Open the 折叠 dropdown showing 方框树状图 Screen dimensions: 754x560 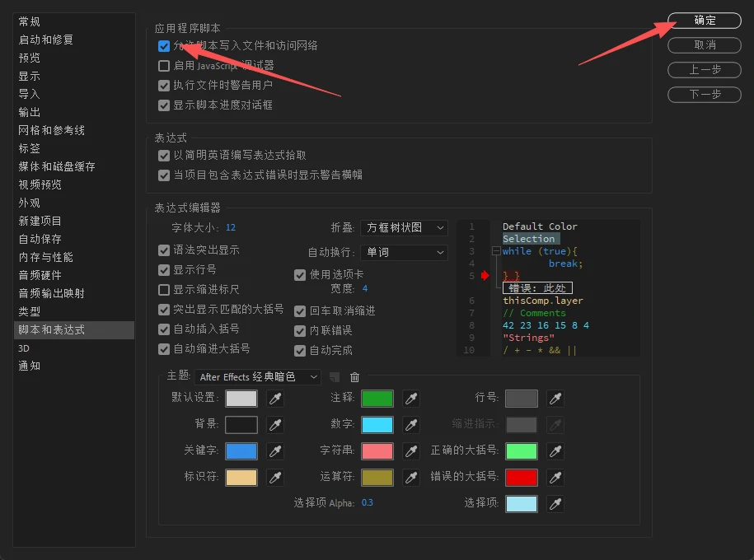[x=404, y=228]
